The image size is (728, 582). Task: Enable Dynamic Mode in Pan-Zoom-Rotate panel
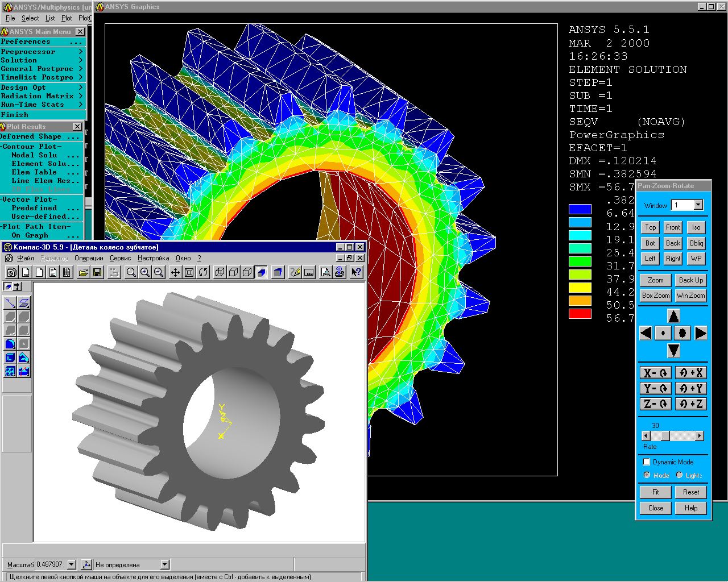click(x=646, y=462)
